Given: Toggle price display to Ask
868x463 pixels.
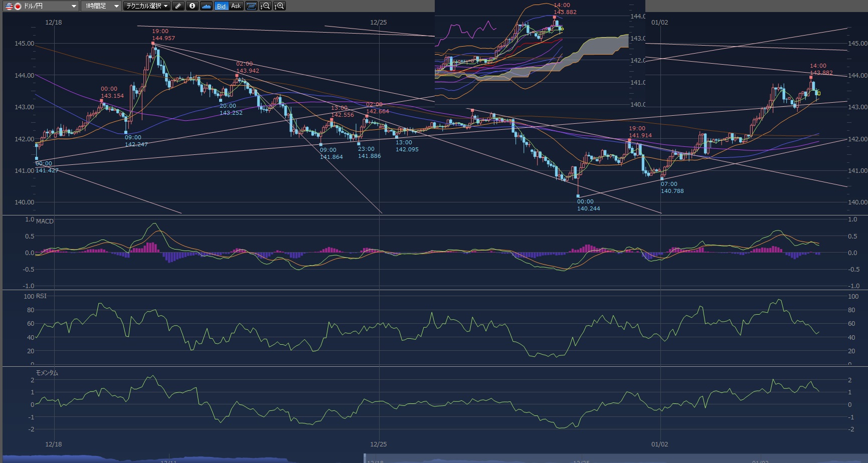Looking at the screenshot, I should (x=236, y=6).
